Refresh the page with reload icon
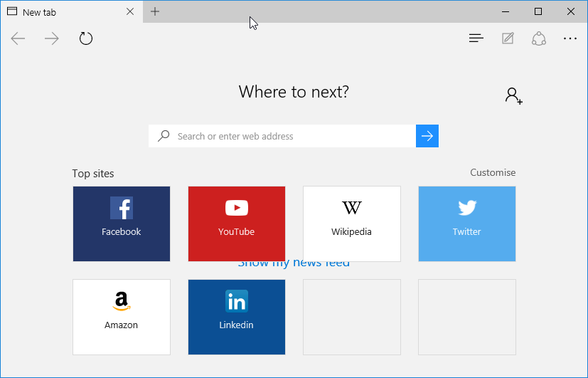The width and height of the screenshot is (588, 378). 86,38
